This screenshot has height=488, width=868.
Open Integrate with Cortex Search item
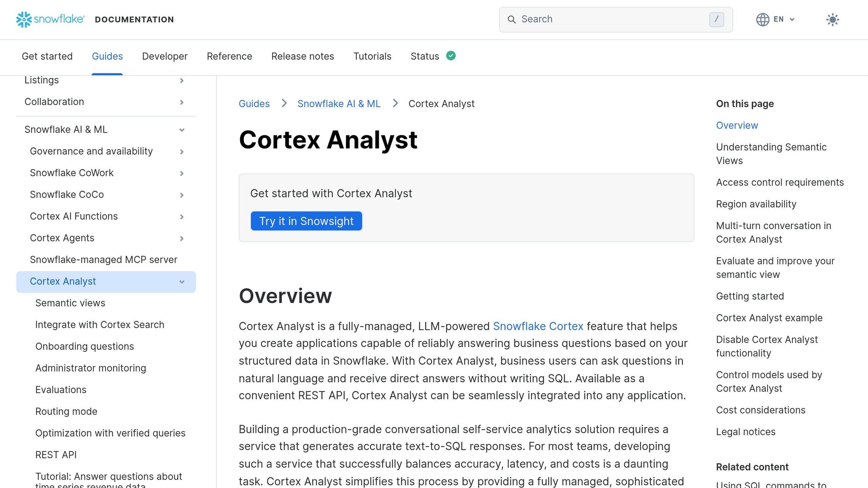point(100,324)
